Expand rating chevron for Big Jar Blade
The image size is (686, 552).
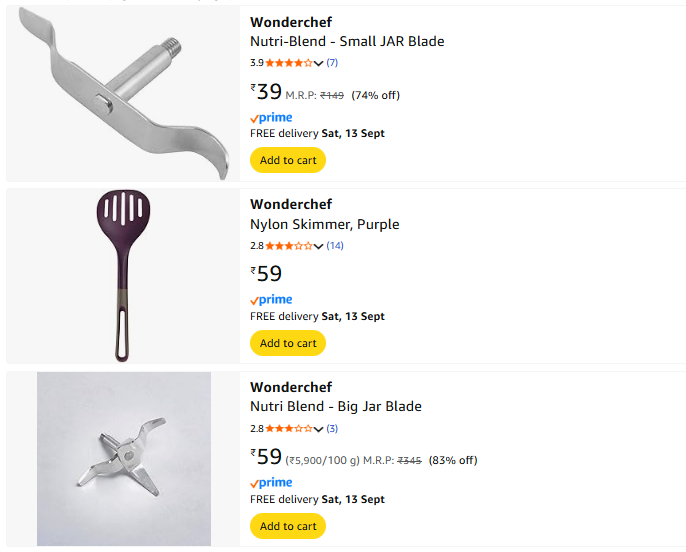(319, 429)
